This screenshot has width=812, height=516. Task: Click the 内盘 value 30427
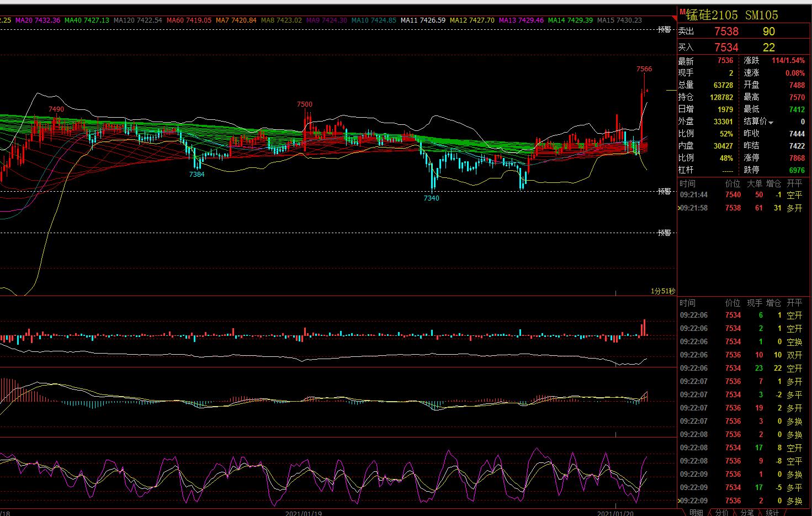[x=724, y=146]
